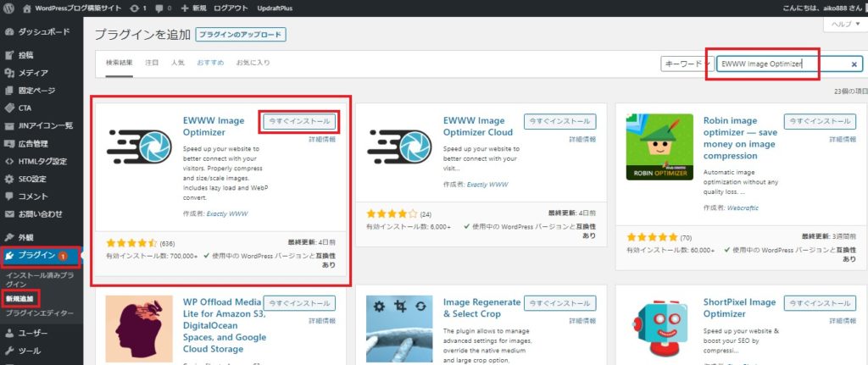Open JINアイコン一覧 sidebar icon
The height and width of the screenshot is (365, 868).
8,125
